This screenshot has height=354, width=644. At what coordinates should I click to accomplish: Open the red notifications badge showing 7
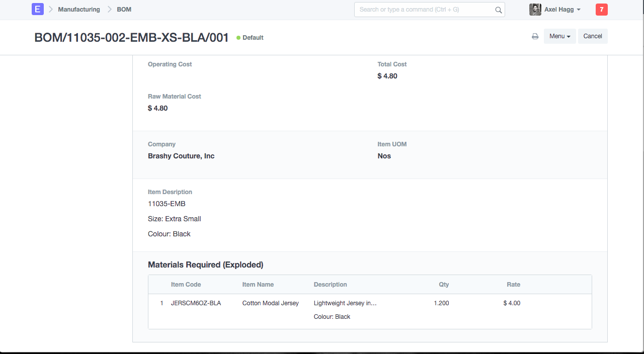(x=602, y=10)
